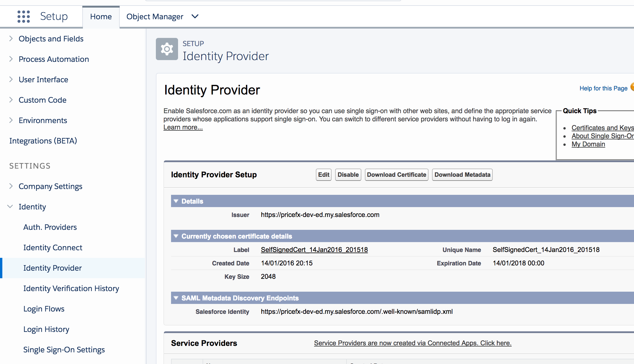This screenshot has height=364, width=634.
Task: Click Download Certificate
Action: [396, 174]
